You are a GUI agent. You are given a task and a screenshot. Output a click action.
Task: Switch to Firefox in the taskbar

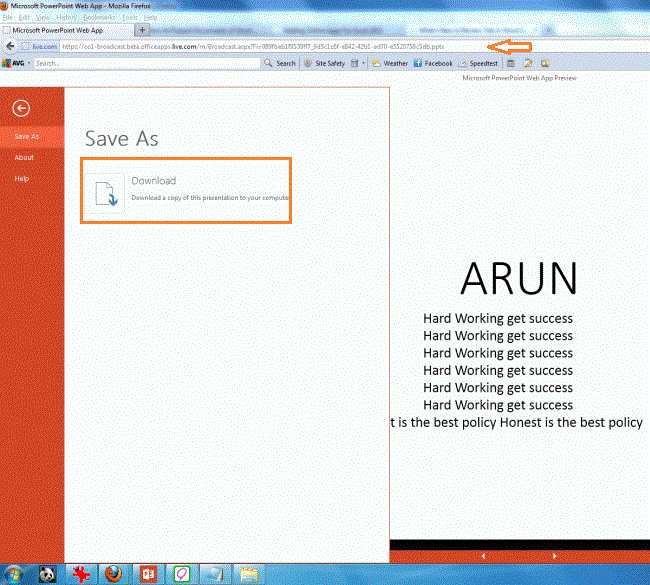point(114,574)
